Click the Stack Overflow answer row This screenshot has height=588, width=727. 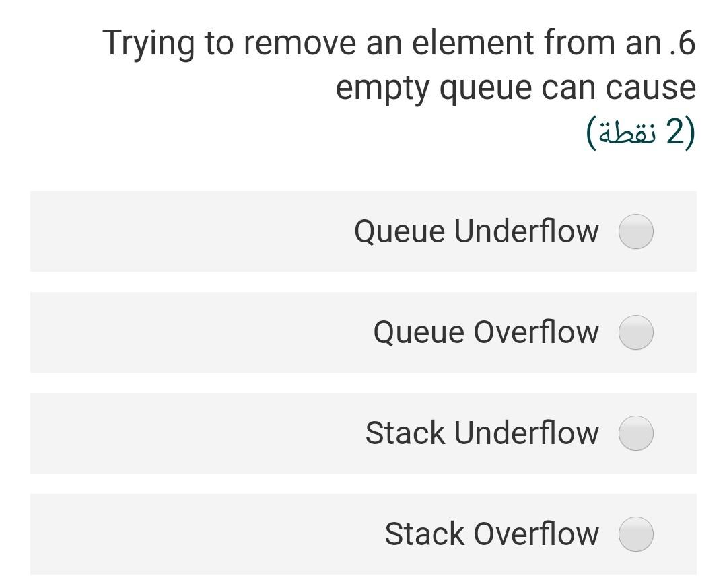click(363, 534)
